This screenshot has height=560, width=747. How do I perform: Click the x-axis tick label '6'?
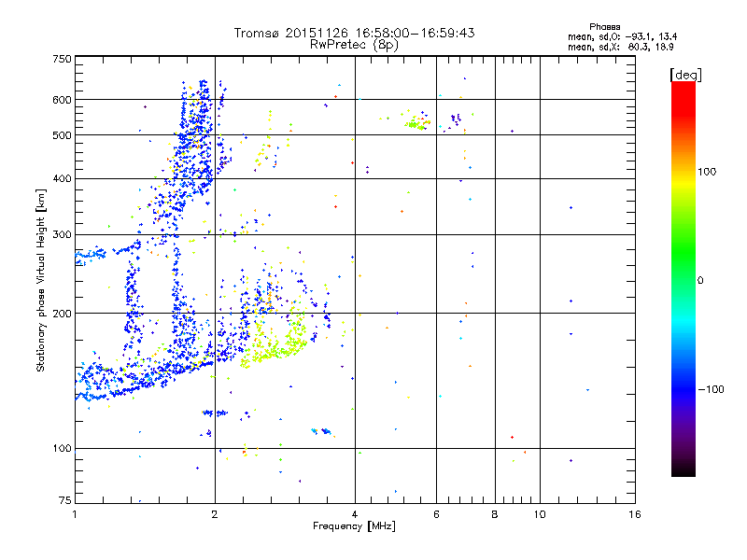[436, 514]
